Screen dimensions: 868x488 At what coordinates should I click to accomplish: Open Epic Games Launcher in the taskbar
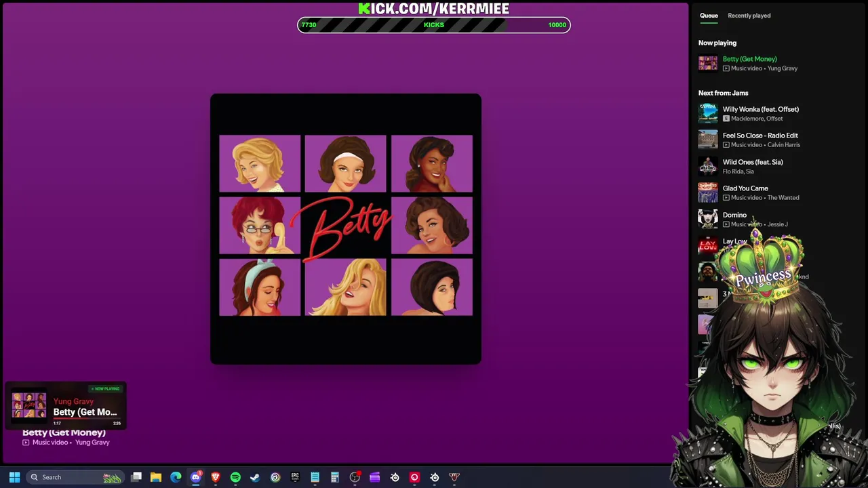(295, 477)
